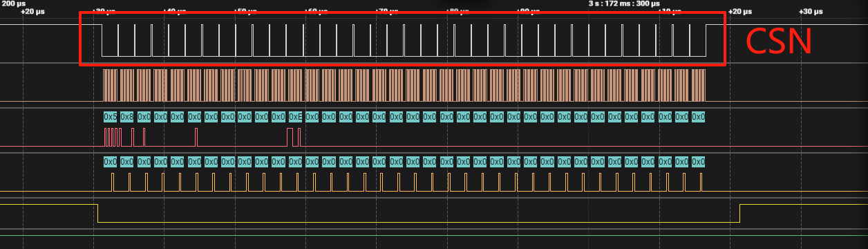Screen dimensions: 868x249
Task: Click the +70 µs time ruler marker
Action: tap(386, 12)
